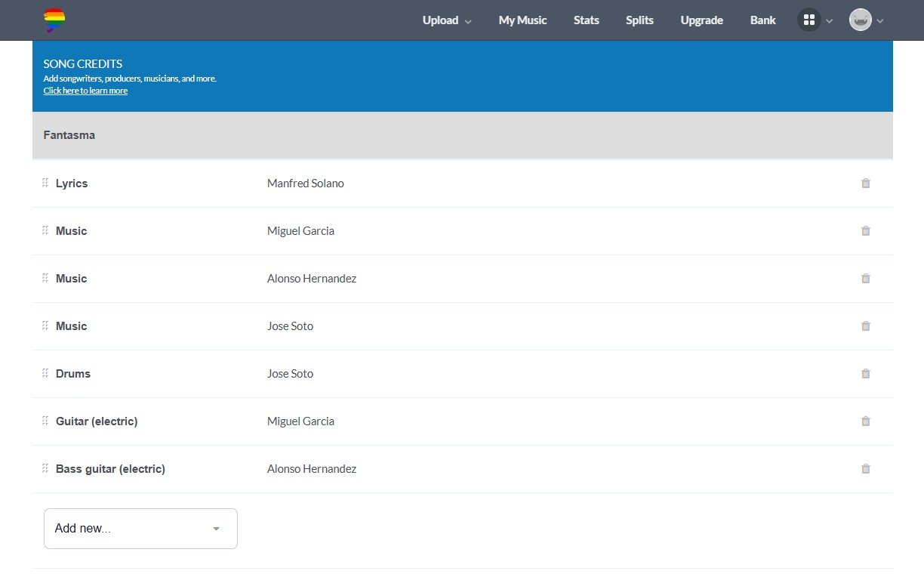Screen dimensions: 924x574
Task: Click Miguel Garcia in the Guitar row
Action: pyautogui.click(x=300, y=421)
